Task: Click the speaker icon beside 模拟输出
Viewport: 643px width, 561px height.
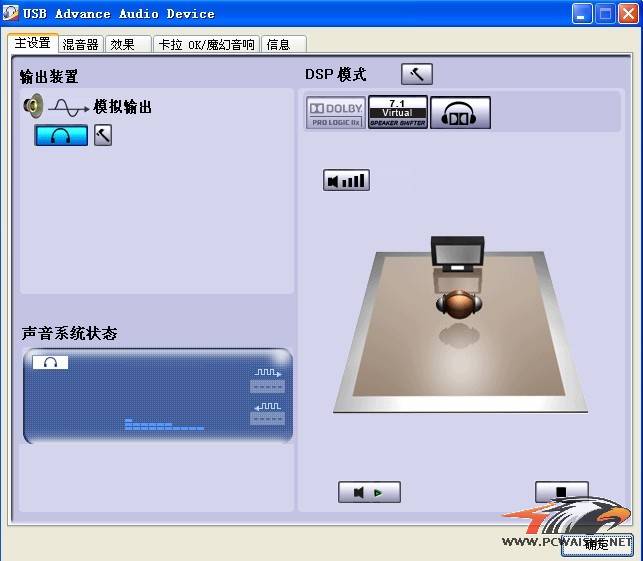Action: coord(33,106)
